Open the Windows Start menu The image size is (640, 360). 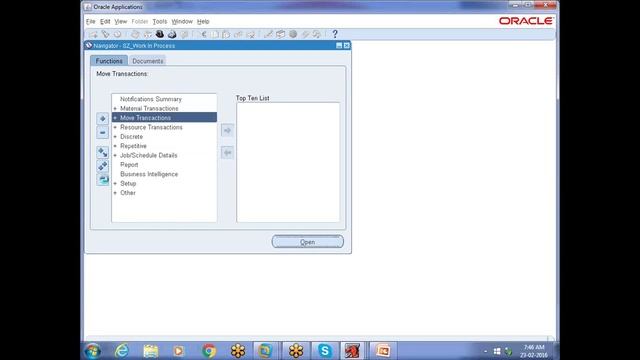click(x=93, y=351)
